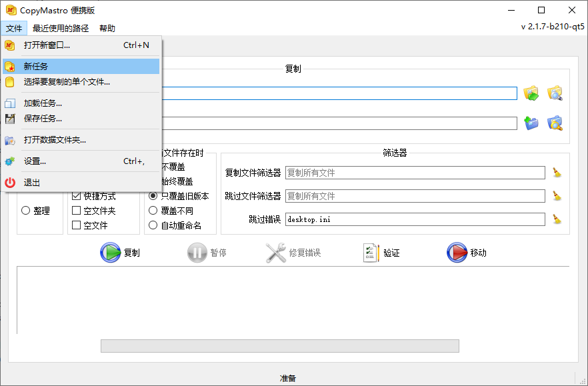
Task: Select 退出 to quit the application
Action: tap(81, 183)
